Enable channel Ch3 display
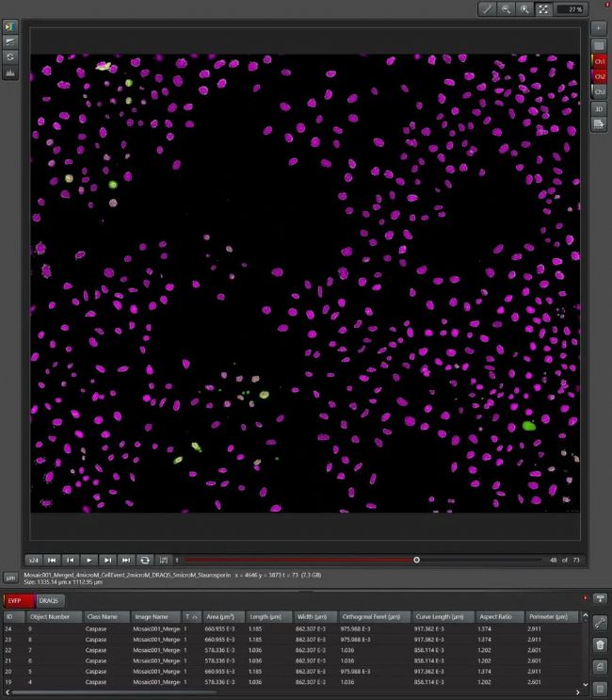Viewport: 612px width, 700px height. [599, 92]
